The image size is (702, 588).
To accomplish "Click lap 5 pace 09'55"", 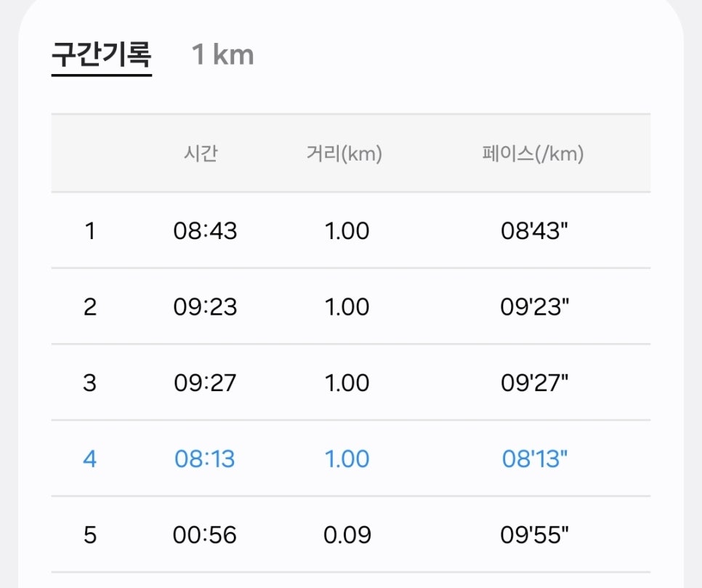I will [x=535, y=535].
